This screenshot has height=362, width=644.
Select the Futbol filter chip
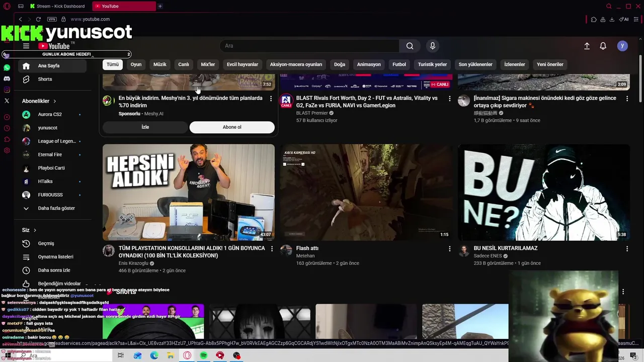click(x=399, y=64)
